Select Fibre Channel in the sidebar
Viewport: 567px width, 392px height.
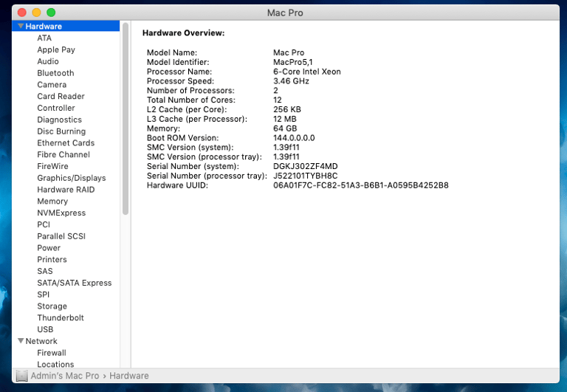63,154
